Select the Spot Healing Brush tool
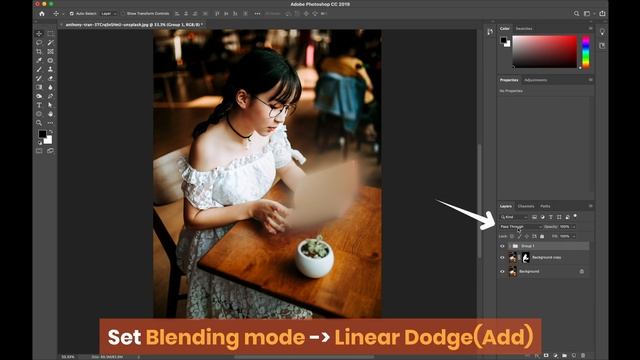 coord(50,60)
